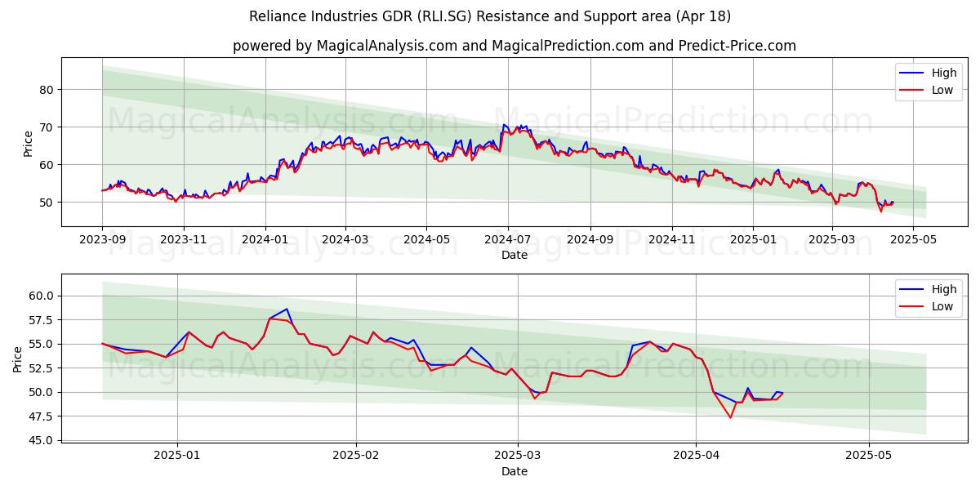The image size is (980, 490).
Task: Click the 'Price' axis label of bottom chart
Action: (x=18, y=359)
